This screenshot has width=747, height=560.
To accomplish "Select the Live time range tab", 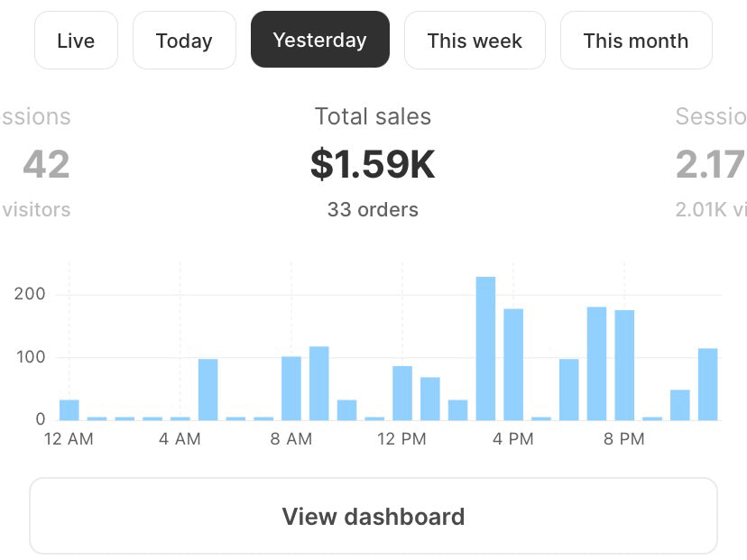I will pyautogui.click(x=76, y=41).
